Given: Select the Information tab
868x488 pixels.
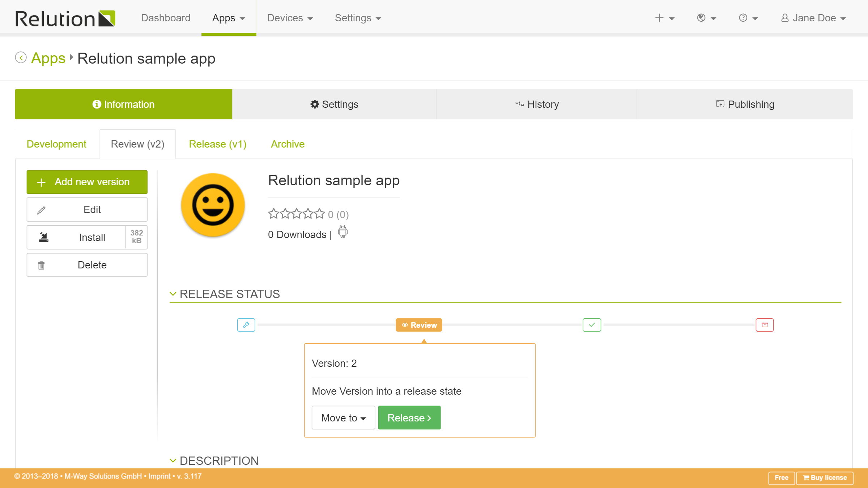Looking at the screenshot, I should [x=123, y=104].
